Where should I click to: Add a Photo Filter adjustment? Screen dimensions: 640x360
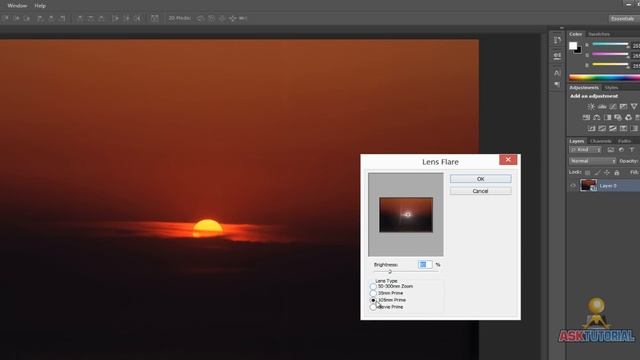point(618,118)
